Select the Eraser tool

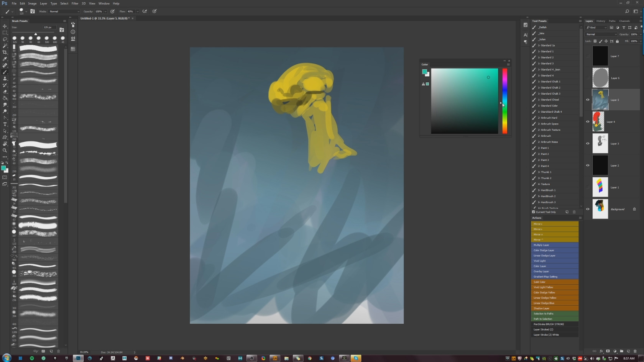coord(5,92)
